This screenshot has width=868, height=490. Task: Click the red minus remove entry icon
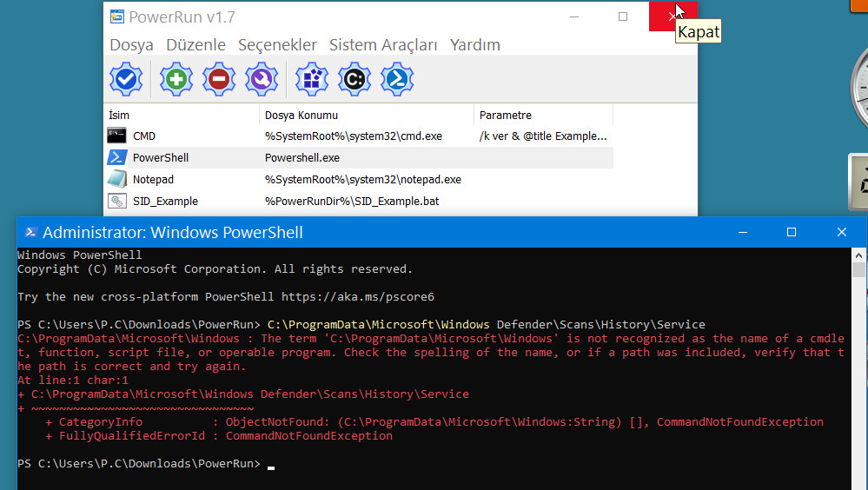tap(219, 79)
